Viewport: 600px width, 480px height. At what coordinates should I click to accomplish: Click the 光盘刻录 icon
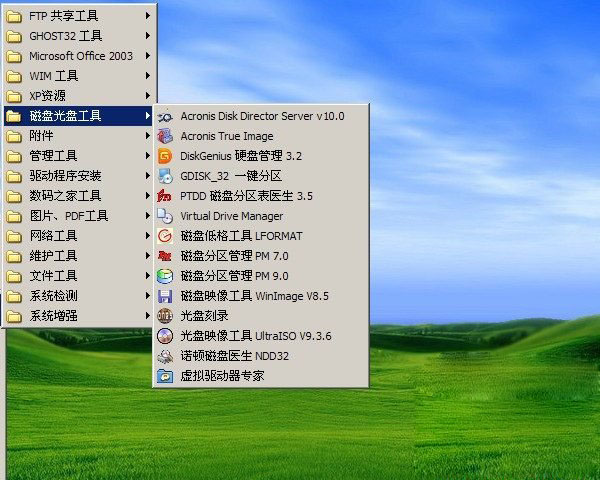point(165,316)
